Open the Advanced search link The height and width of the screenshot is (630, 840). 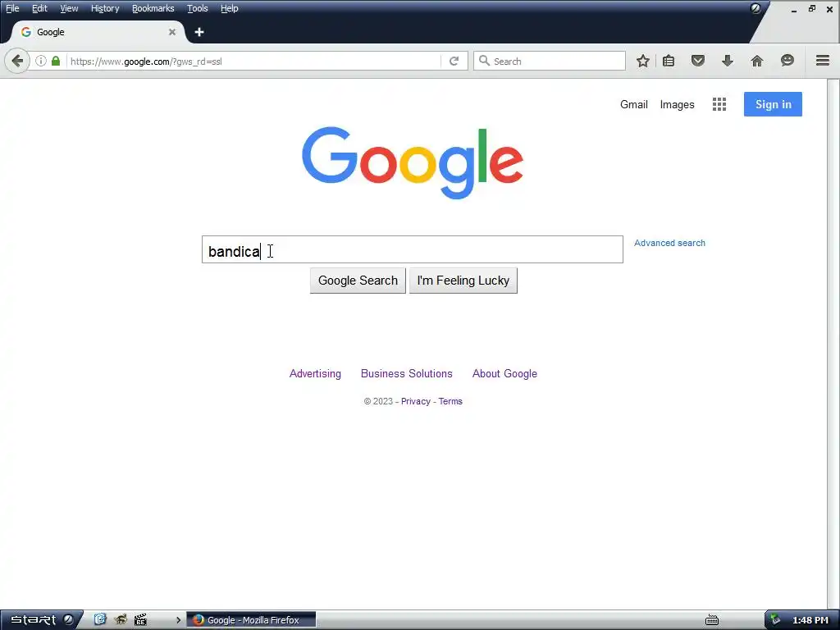point(669,243)
